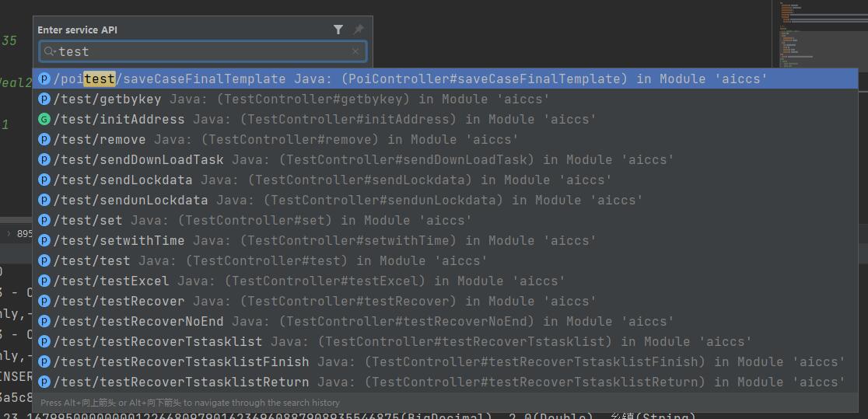Select the /test/sendLockdata result

tap(445, 180)
